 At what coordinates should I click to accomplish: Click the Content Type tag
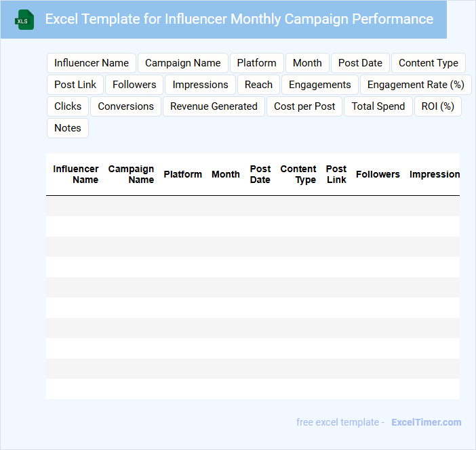(429, 63)
